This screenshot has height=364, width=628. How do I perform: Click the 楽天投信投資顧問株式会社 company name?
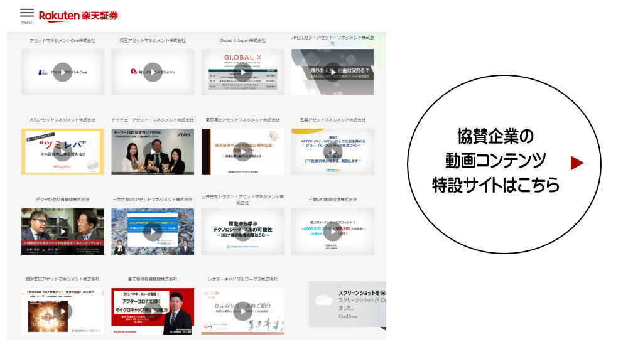(153, 279)
